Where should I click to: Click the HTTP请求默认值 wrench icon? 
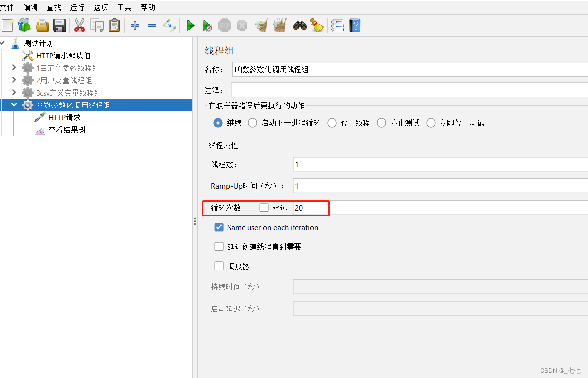point(27,55)
